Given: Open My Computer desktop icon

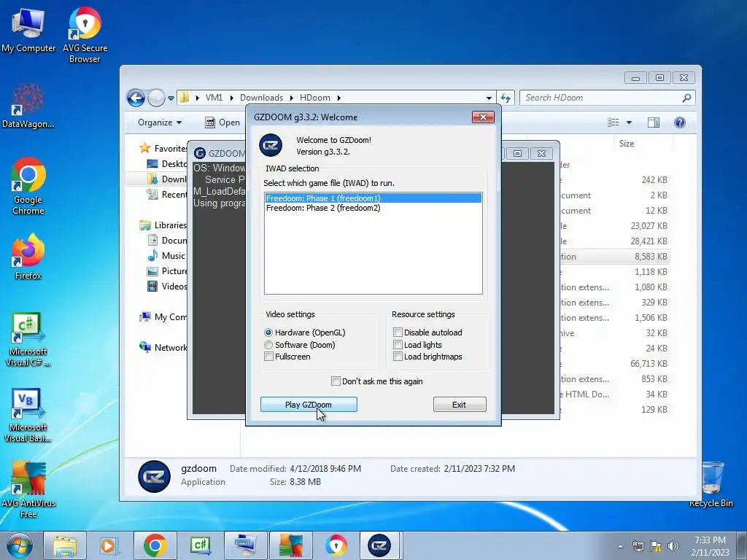Looking at the screenshot, I should click(28, 29).
